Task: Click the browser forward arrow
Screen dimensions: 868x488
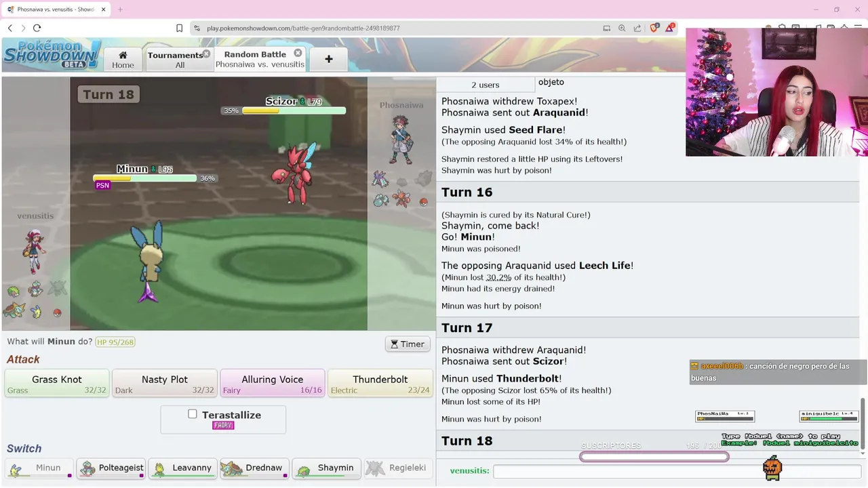Action: [23, 28]
